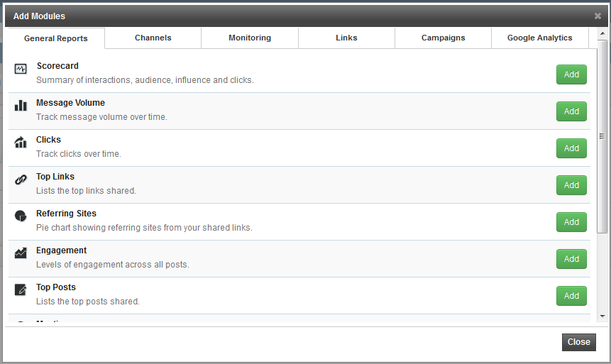611x364 pixels.
Task: Click the Scorecard module icon
Action: point(21,69)
